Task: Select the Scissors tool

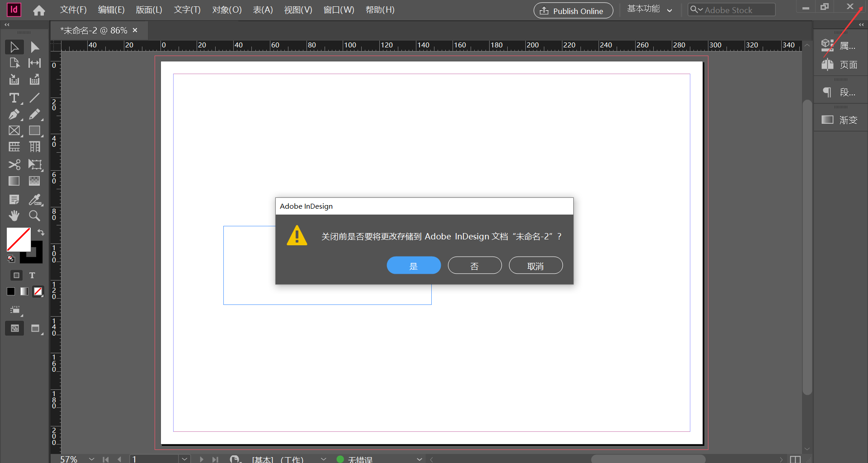Action: (x=14, y=164)
